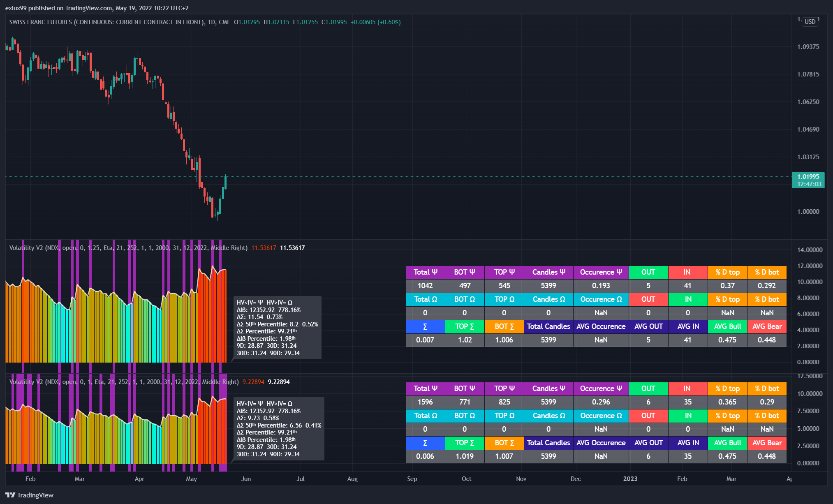Click the BOT Ψ cell showing 771
Viewport: 833px width, 504px height.
point(465,402)
